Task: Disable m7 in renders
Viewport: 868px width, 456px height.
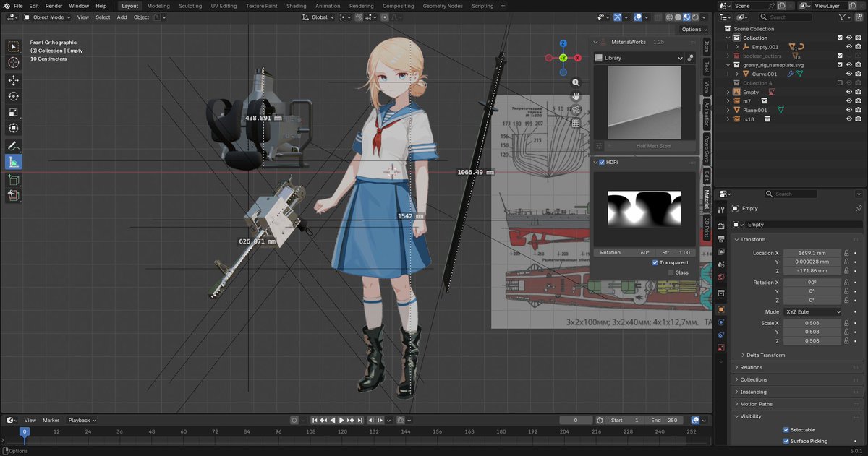Action: point(859,101)
